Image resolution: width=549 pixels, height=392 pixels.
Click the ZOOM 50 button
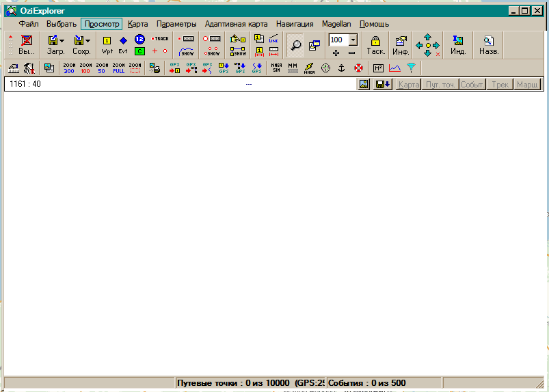click(102, 68)
